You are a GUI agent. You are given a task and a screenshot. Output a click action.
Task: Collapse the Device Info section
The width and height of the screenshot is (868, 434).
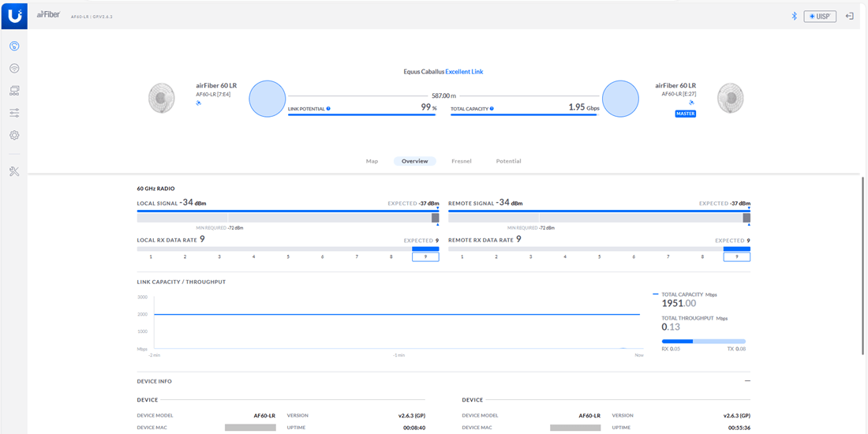pos(746,381)
